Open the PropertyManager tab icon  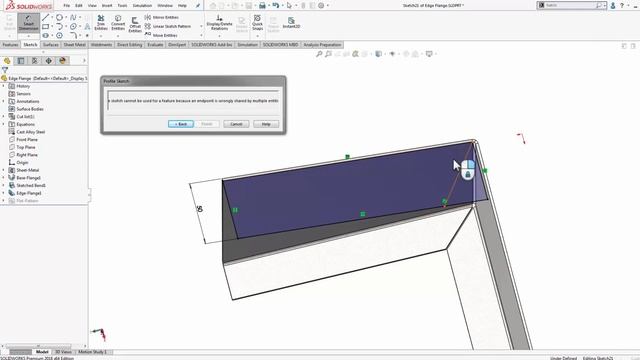click(21, 61)
